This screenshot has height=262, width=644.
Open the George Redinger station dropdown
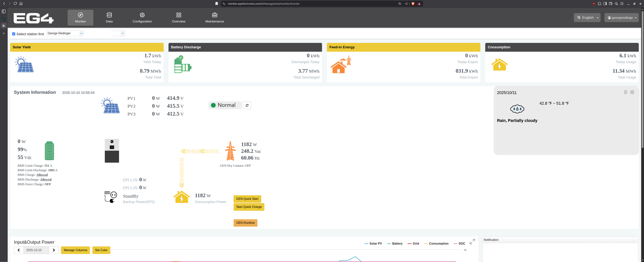[65, 33]
